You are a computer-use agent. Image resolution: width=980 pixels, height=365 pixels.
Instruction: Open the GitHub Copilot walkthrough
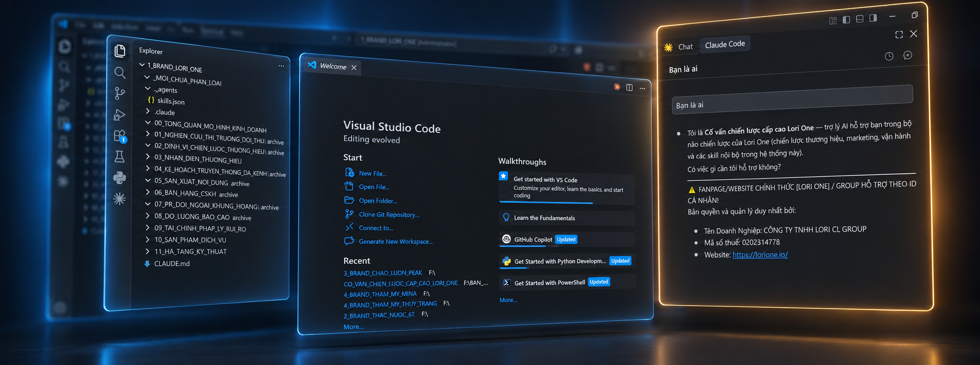click(567, 240)
